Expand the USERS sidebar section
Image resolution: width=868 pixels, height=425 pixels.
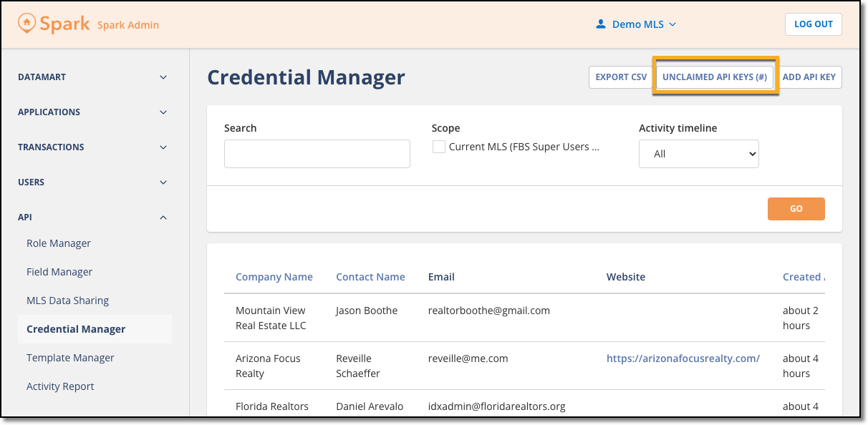93,182
